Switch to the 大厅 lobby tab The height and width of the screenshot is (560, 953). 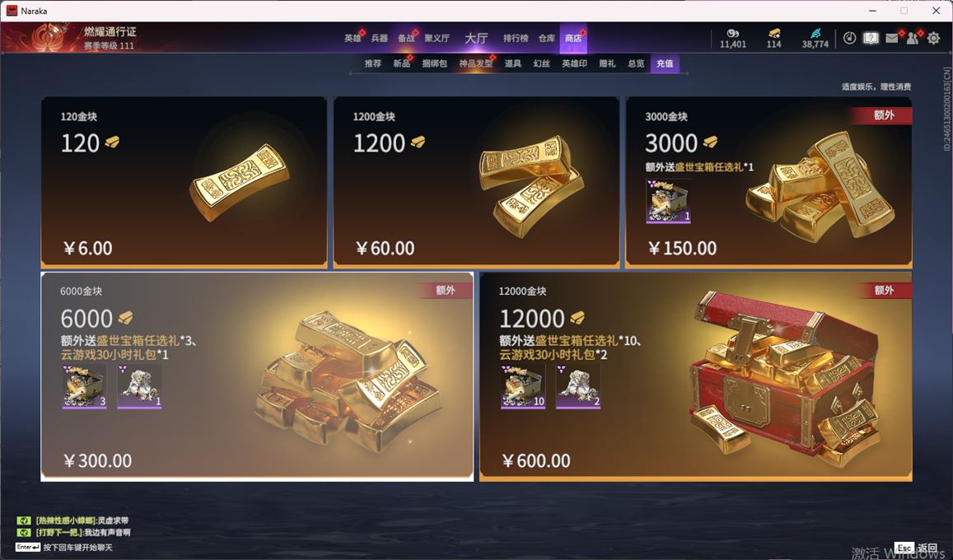(x=476, y=38)
